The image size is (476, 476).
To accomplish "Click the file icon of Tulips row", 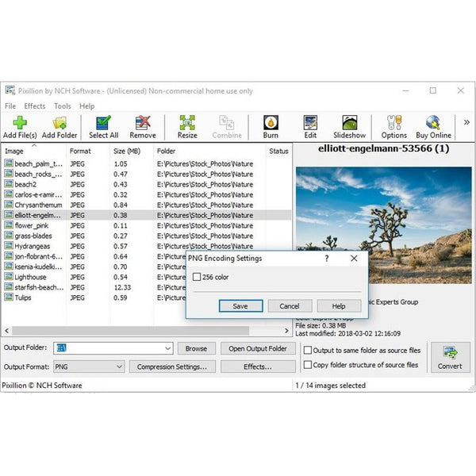I will (x=9, y=297).
